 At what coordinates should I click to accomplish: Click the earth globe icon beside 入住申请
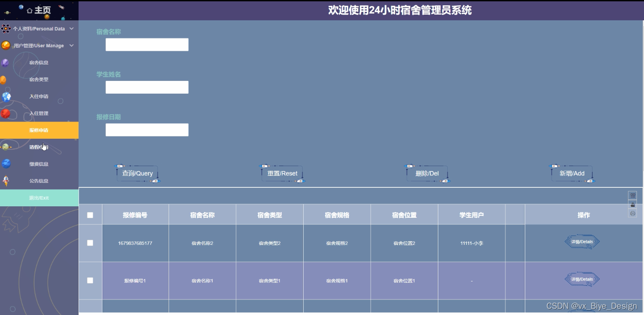click(x=6, y=97)
